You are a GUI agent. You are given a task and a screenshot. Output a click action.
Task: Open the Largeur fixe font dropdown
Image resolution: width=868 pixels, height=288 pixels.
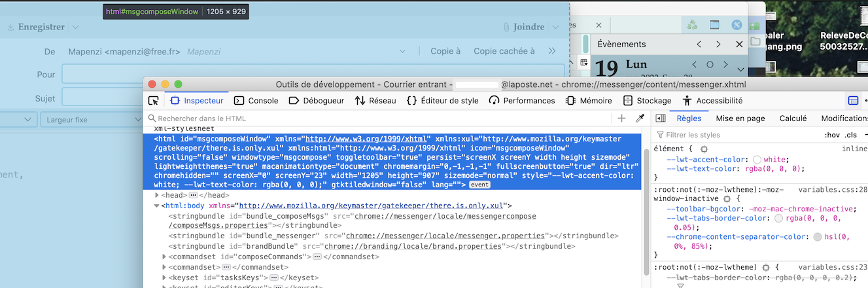click(x=90, y=120)
